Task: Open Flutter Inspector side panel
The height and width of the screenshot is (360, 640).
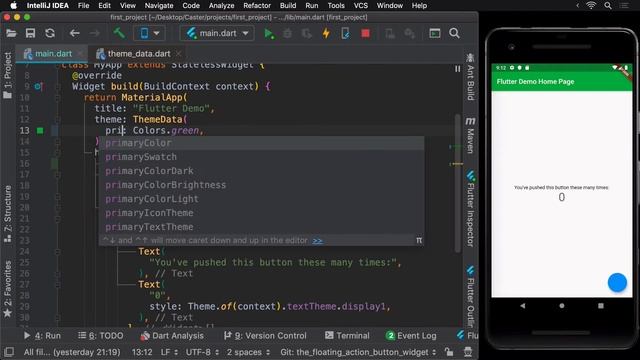Action: point(470,209)
